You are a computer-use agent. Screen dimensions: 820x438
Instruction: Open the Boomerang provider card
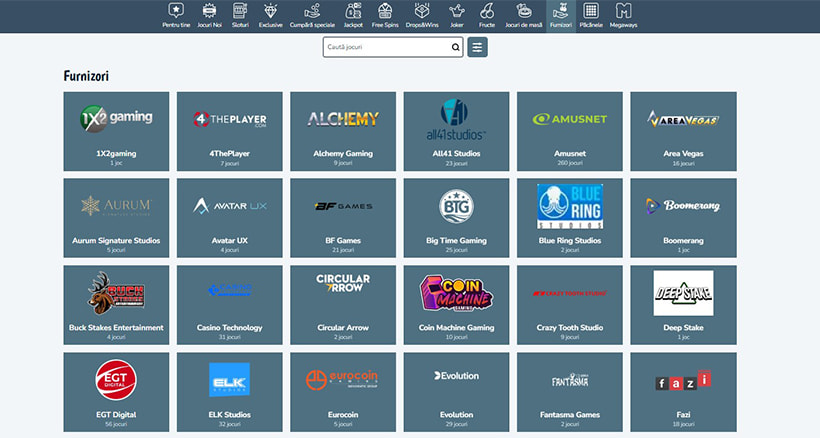click(683, 218)
